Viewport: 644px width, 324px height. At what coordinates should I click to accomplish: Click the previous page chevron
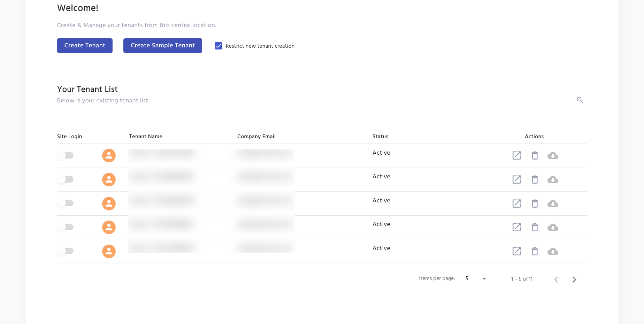556,279
